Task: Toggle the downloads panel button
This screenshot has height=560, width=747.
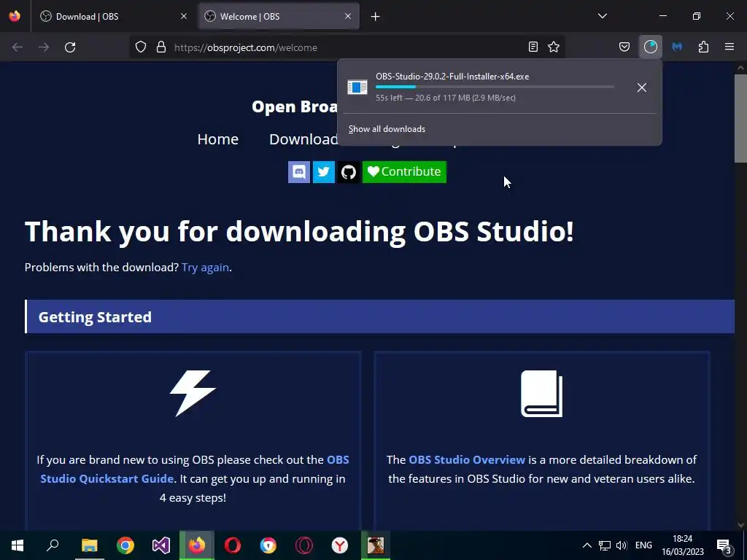Action: point(650,47)
